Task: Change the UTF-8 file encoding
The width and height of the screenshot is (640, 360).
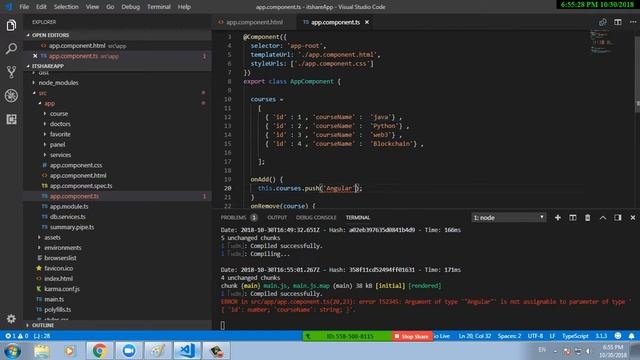Action: [x=535, y=336]
